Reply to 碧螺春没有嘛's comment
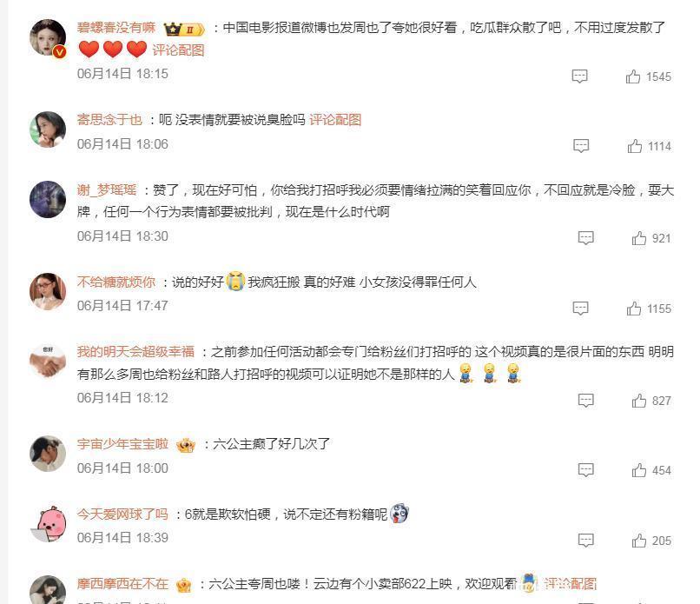700x604 pixels. click(x=579, y=76)
